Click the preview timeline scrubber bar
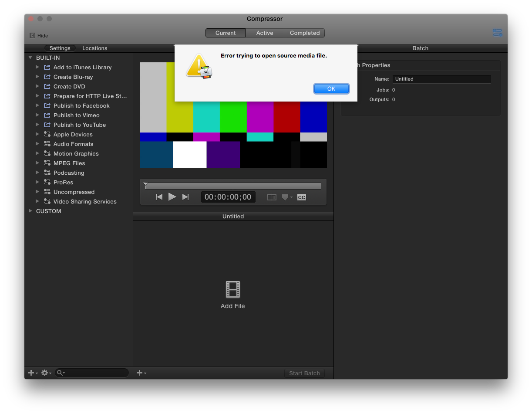 [233, 186]
